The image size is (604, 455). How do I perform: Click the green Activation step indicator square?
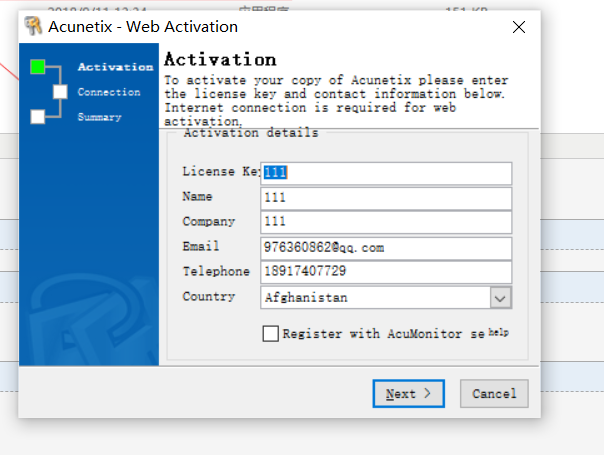(x=38, y=67)
